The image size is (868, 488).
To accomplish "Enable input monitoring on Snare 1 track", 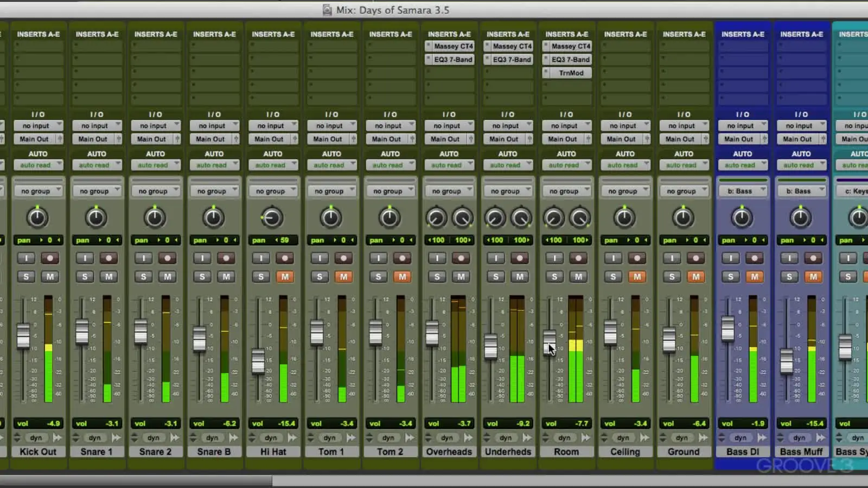I will (85, 258).
